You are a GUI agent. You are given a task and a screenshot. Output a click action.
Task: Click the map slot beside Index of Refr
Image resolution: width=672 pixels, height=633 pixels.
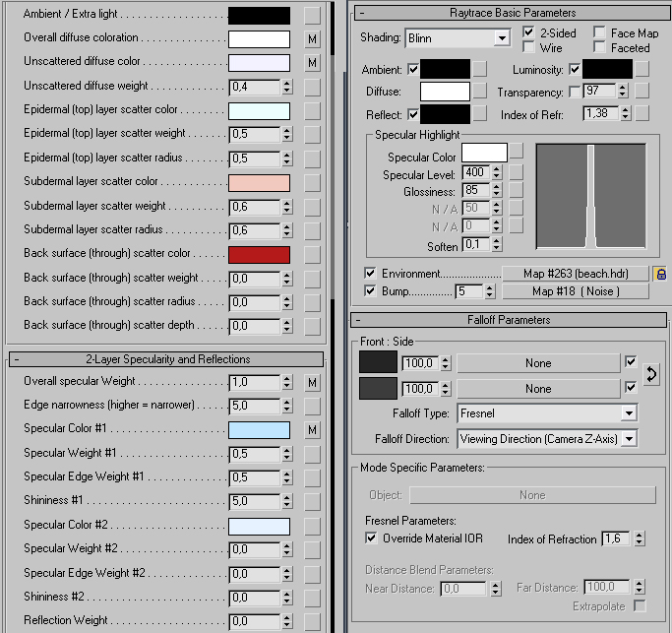pos(641,113)
